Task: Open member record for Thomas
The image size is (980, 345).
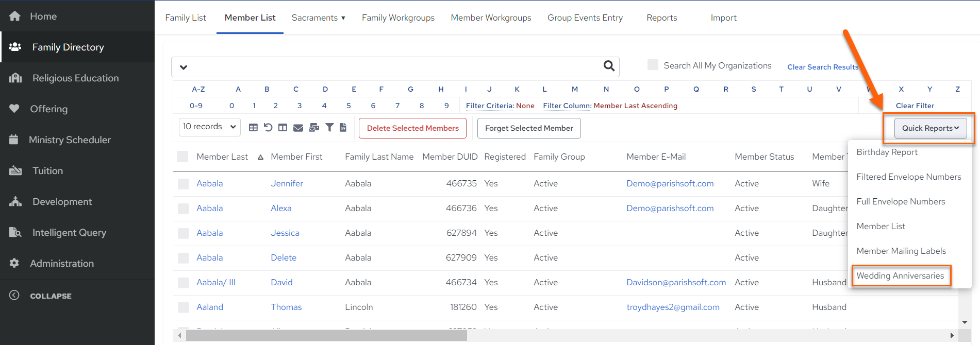Action: coord(286,307)
